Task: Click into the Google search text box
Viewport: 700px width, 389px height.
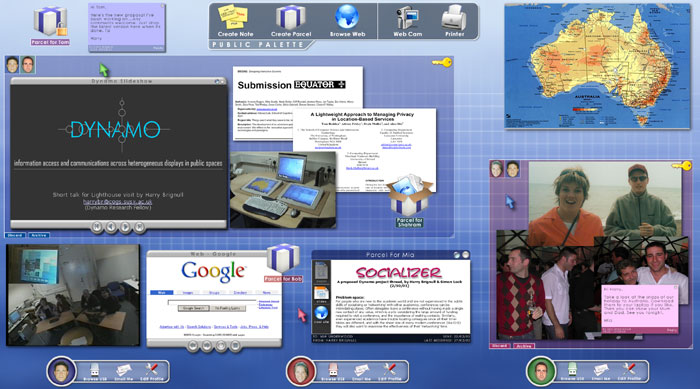Action: (x=212, y=302)
